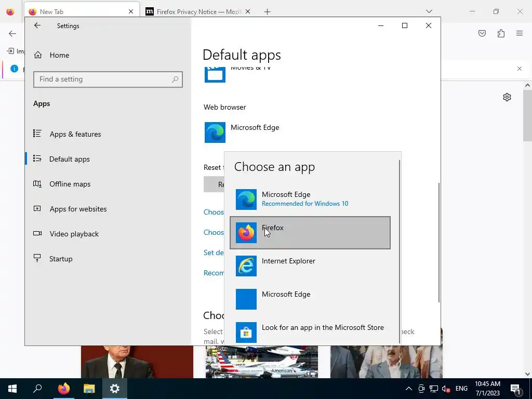Choose Microsoft Edge recommended for Windows 10
This screenshot has height=399, width=532.
pos(310,199)
